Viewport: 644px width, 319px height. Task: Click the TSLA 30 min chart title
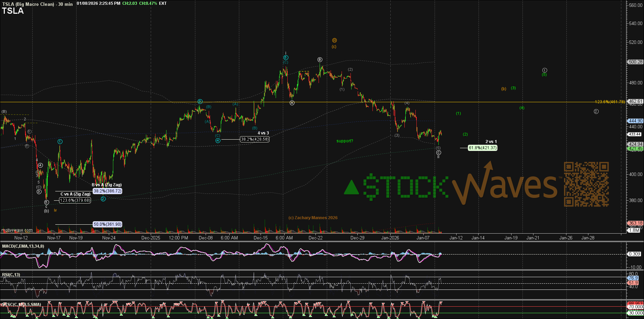coord(37,4)
